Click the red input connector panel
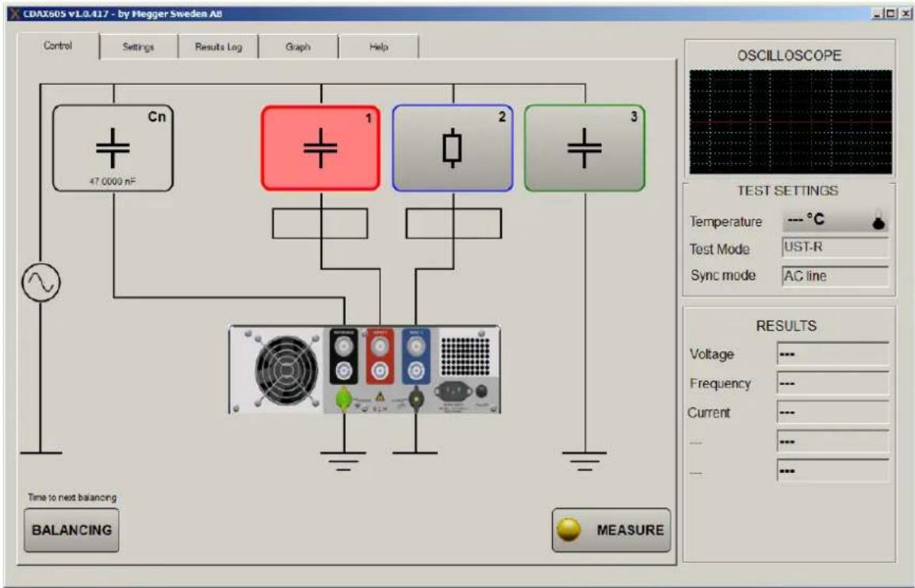Viewport: 915px width, 588px height. click(x=380, y=357)
